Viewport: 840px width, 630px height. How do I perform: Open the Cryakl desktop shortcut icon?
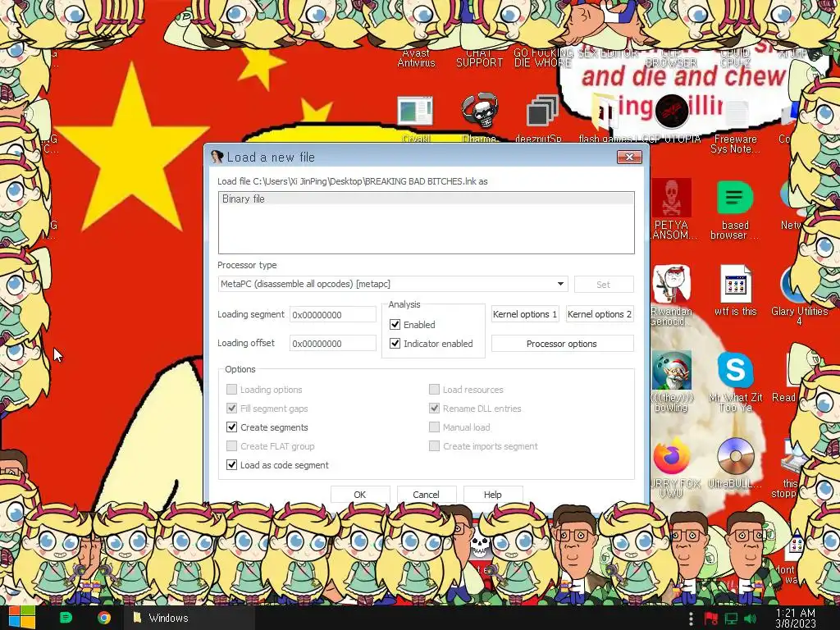pyautogui.click(x=415, y=111)
